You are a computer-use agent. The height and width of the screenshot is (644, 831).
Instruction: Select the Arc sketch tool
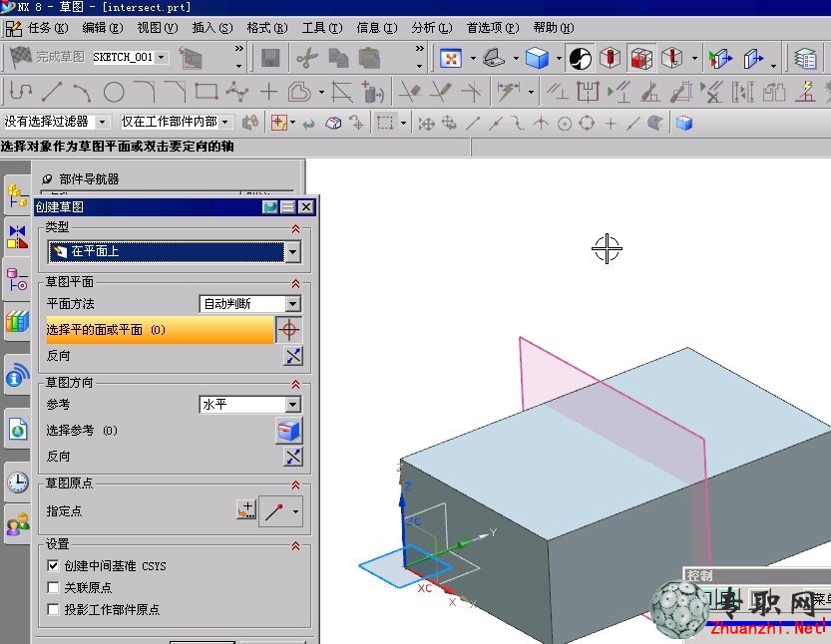point(82,92)
